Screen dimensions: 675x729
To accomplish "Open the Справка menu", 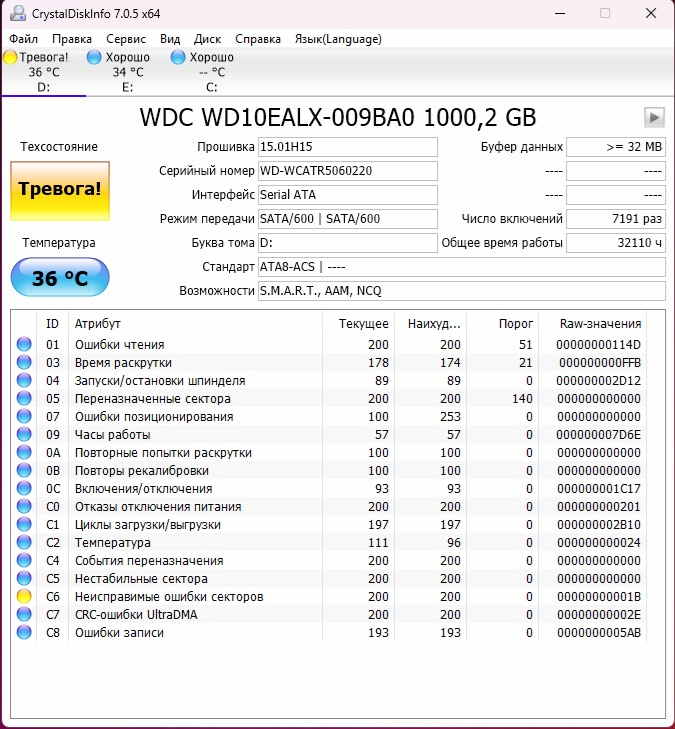I will (x=258, y=39).
